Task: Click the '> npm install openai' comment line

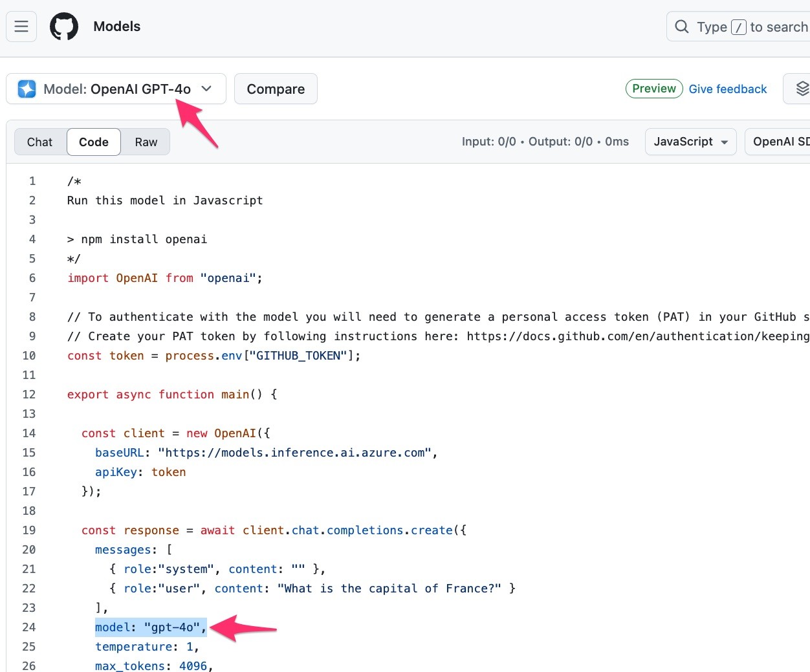Action: pos(137,239)
